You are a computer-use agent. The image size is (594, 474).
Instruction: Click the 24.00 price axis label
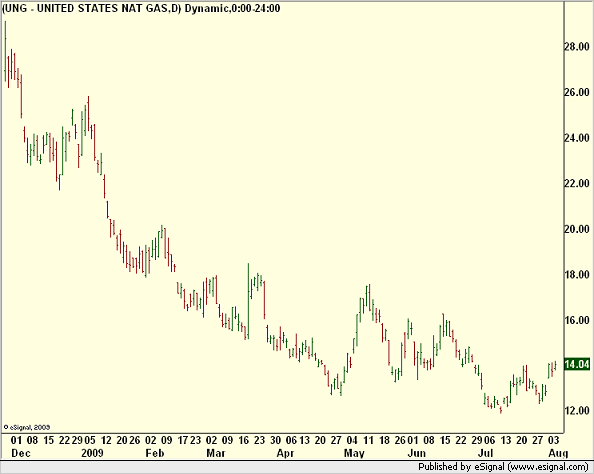(577, 138)
